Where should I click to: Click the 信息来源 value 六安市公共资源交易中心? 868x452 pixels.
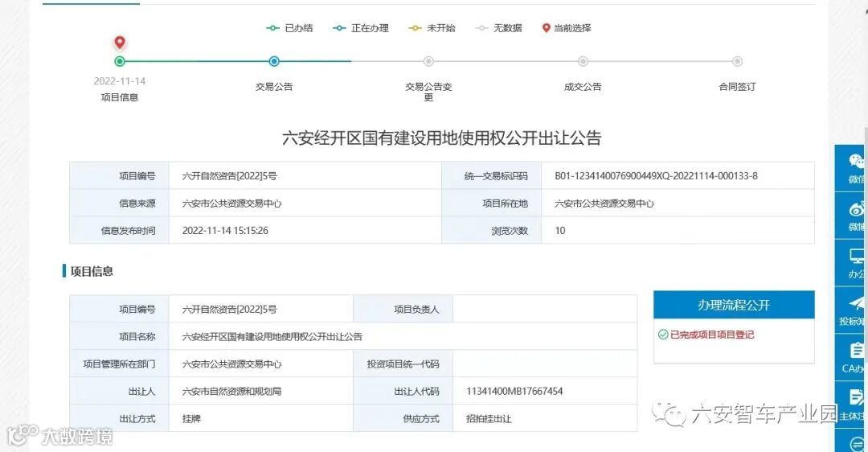click(x=232, y=203)
